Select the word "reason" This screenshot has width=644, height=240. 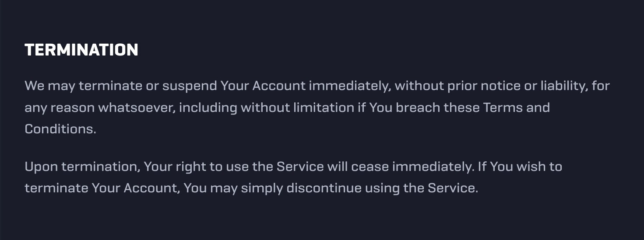click(72, 108)
